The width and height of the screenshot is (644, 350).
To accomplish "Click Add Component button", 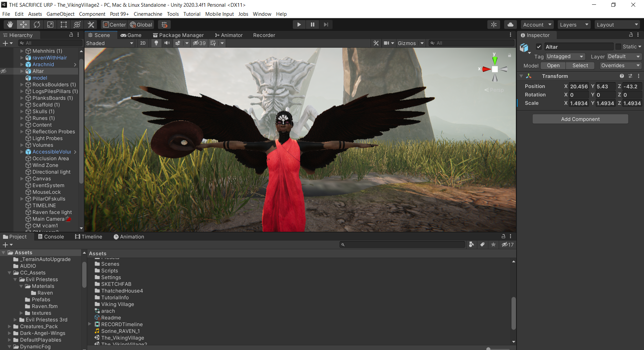I will (x=580, y=119).
